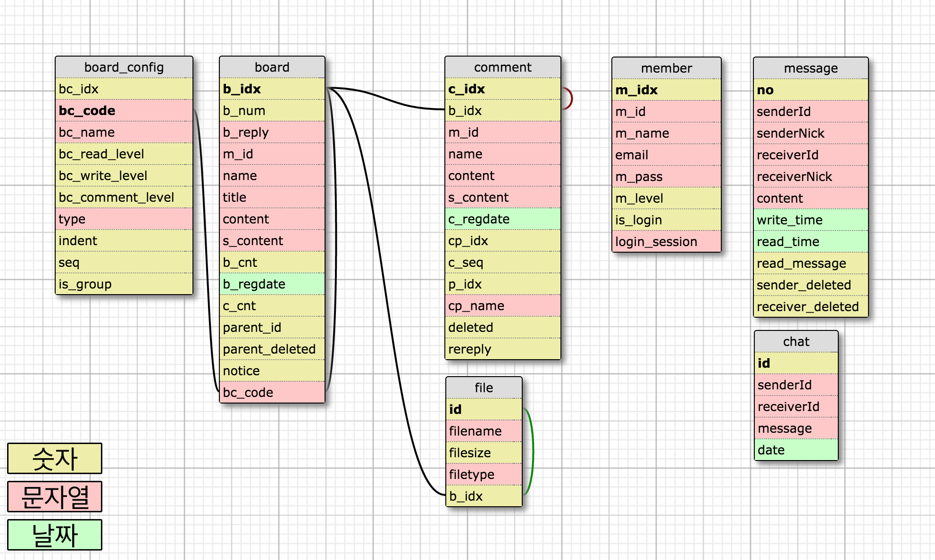This screenshot has height=560, width=935.
Task: Select the message table header
Action: (x=810, y=68)
